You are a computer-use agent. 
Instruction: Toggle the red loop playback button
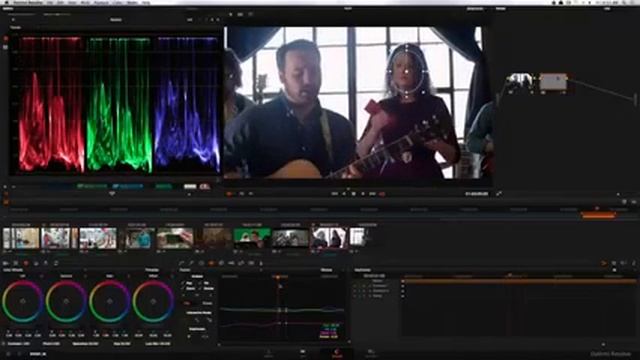[x=382, y=194]
